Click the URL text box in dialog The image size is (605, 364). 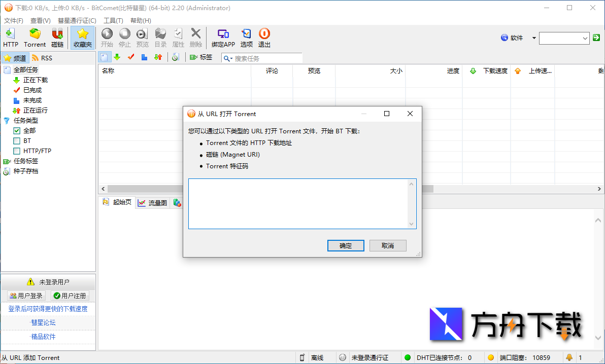pos(298,203)
